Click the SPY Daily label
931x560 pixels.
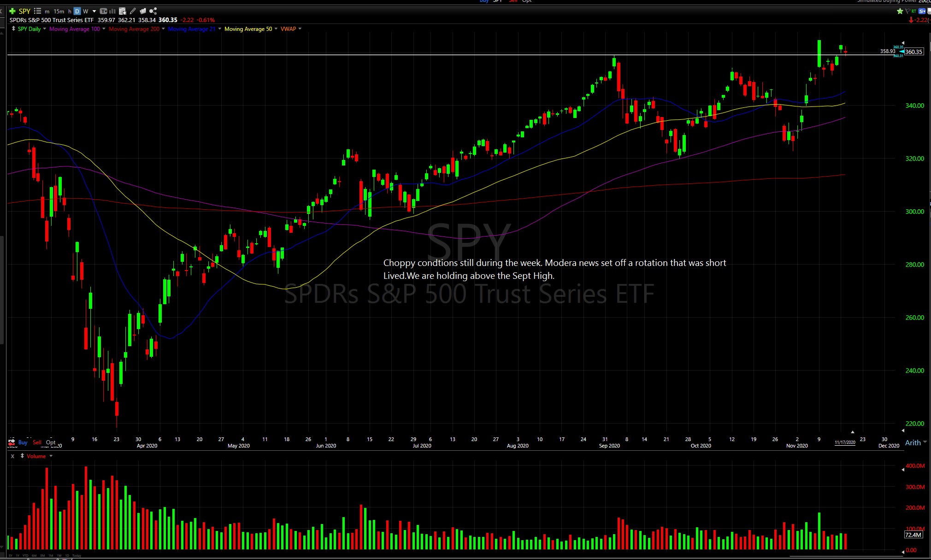(29, 29)
